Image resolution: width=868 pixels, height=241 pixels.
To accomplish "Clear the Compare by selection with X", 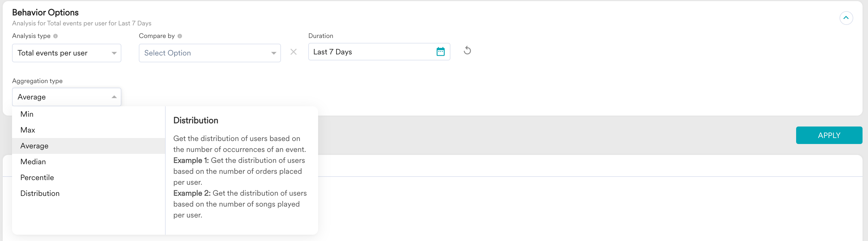I will (x=294, y=52).
